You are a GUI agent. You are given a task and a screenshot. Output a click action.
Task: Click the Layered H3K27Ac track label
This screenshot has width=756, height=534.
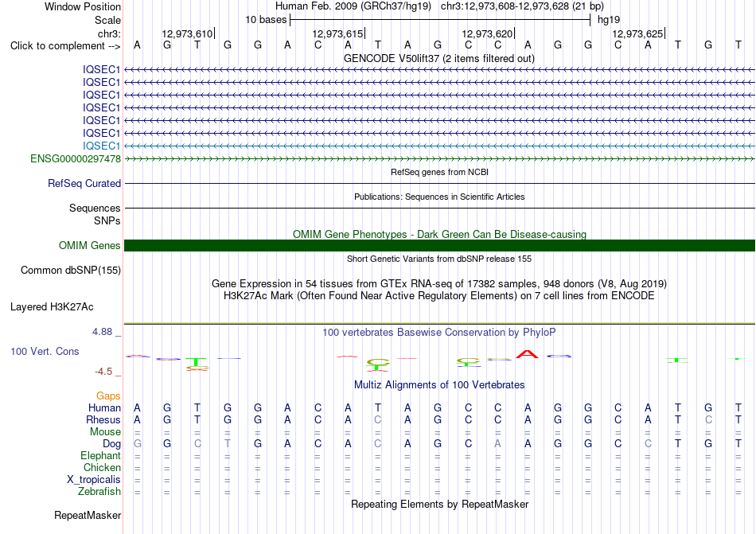click(x=52, y=306)
